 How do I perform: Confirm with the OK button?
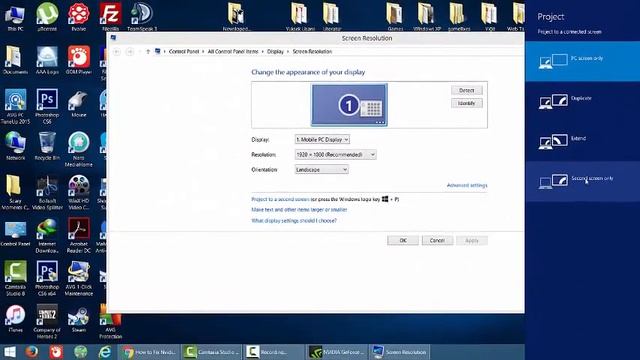click(x=403, y=240)
